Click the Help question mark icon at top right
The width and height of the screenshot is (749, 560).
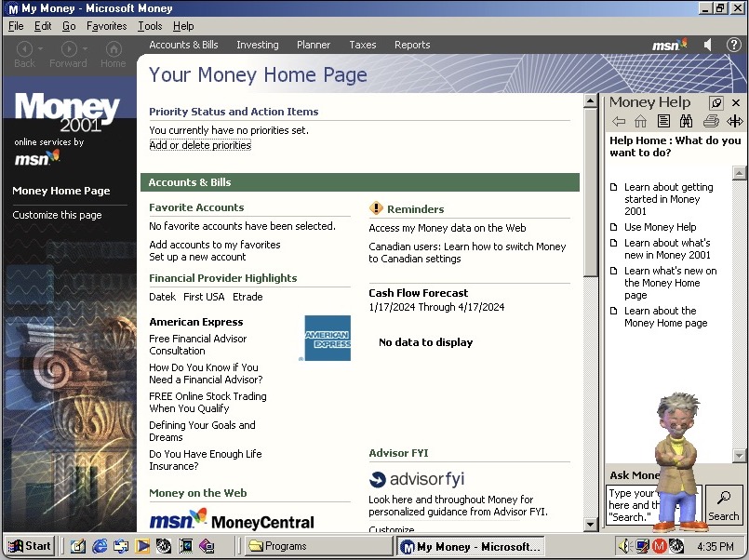732,44
